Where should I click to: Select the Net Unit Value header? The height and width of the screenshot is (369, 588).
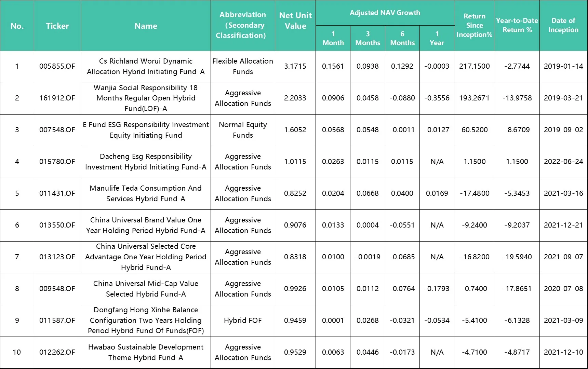295,21
